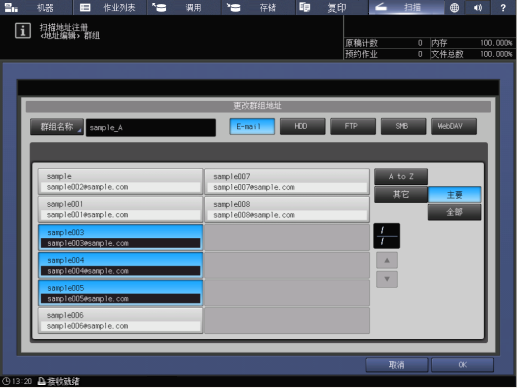
Task: Go to previous page with up arrow
Action: coord(387,260)
